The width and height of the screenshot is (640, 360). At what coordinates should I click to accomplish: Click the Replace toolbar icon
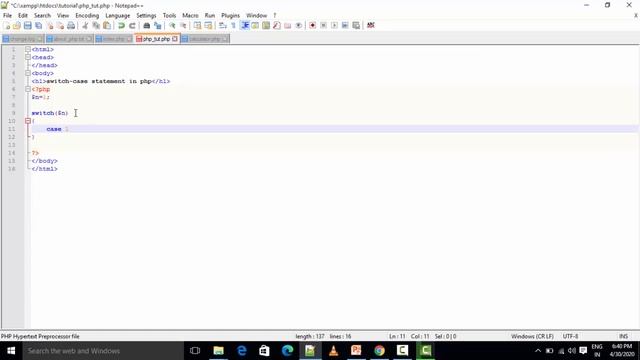pos(158,25)
